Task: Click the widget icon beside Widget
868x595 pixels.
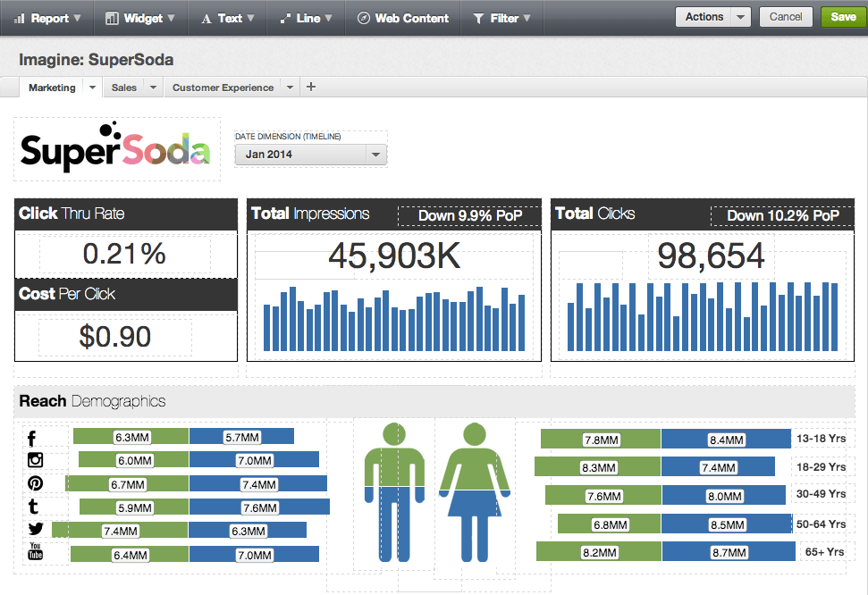Action: point(111,18)
